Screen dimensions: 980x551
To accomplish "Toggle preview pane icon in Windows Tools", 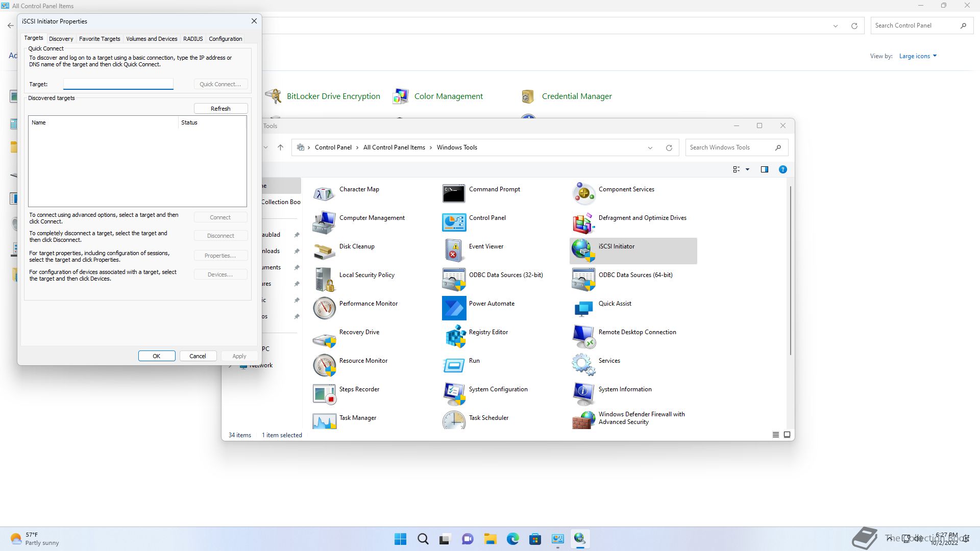I will tap(764, 169).
